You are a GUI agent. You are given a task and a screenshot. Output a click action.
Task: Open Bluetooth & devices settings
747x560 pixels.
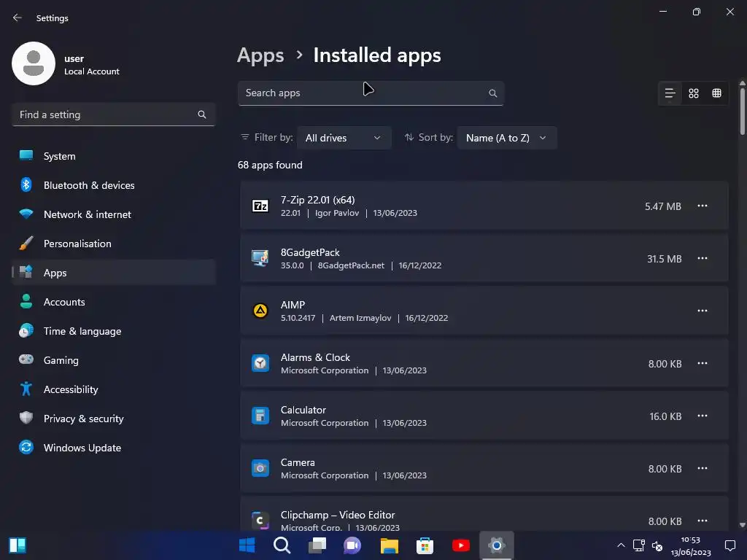click(x=113, y=185)
